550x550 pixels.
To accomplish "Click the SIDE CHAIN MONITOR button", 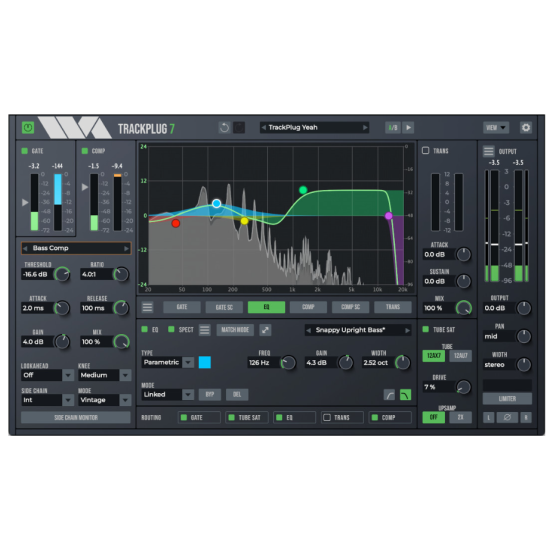I will click(x=76, y=417).
